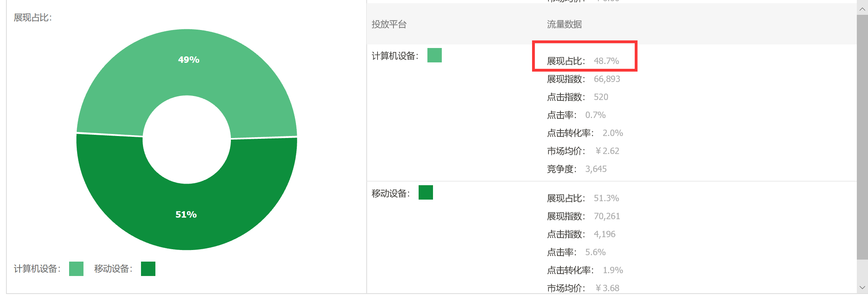Click the 点击指数 520 entry
The height and width of the screenshot is (298, 868).
pos(578,97)
